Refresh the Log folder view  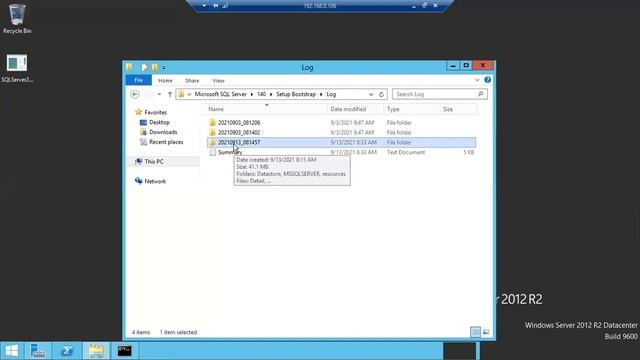click(381, 94)
